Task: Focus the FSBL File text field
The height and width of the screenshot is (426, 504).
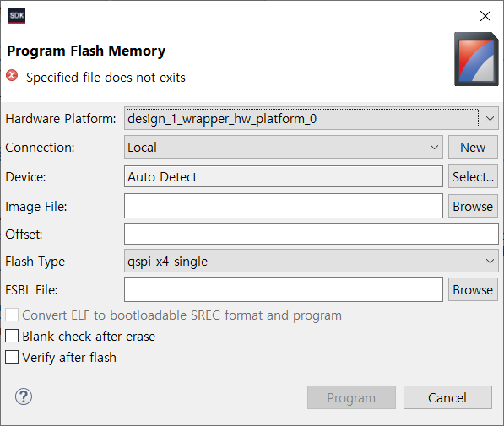Action: [x=284, y=289]
